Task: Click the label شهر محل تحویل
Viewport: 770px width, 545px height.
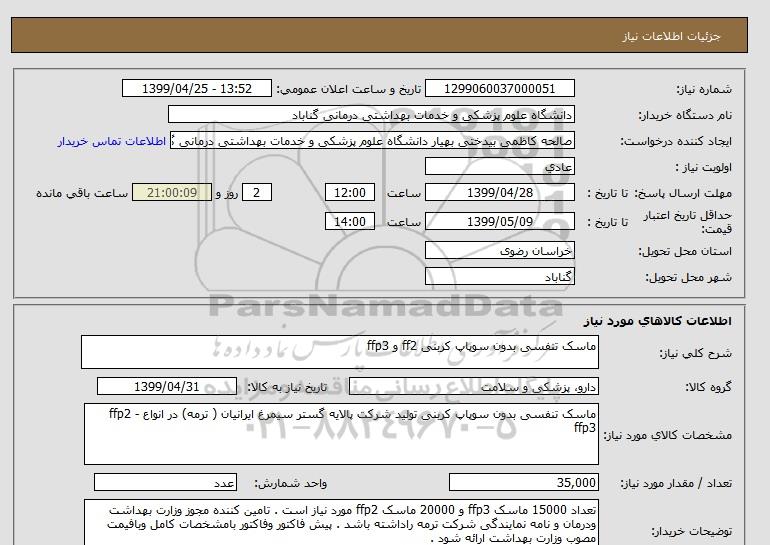Action: coord(688,277)
